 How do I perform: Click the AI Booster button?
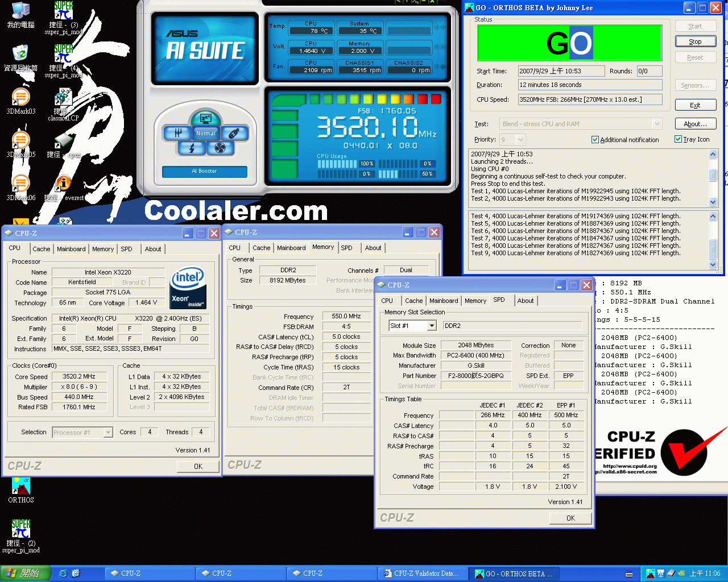(205, 171)
